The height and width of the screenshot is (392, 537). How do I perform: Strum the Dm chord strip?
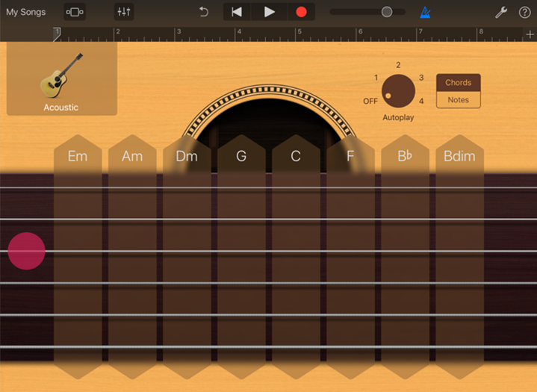click(187, 257)
